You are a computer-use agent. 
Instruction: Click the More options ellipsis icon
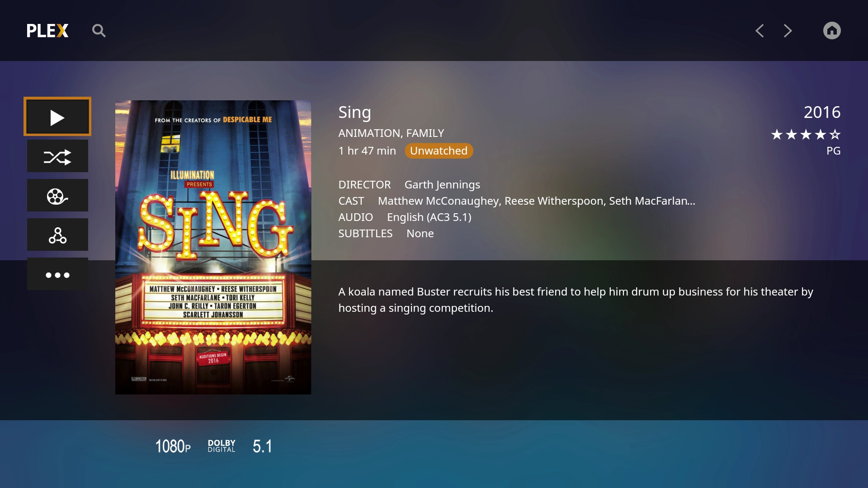(x=58, y=274)
